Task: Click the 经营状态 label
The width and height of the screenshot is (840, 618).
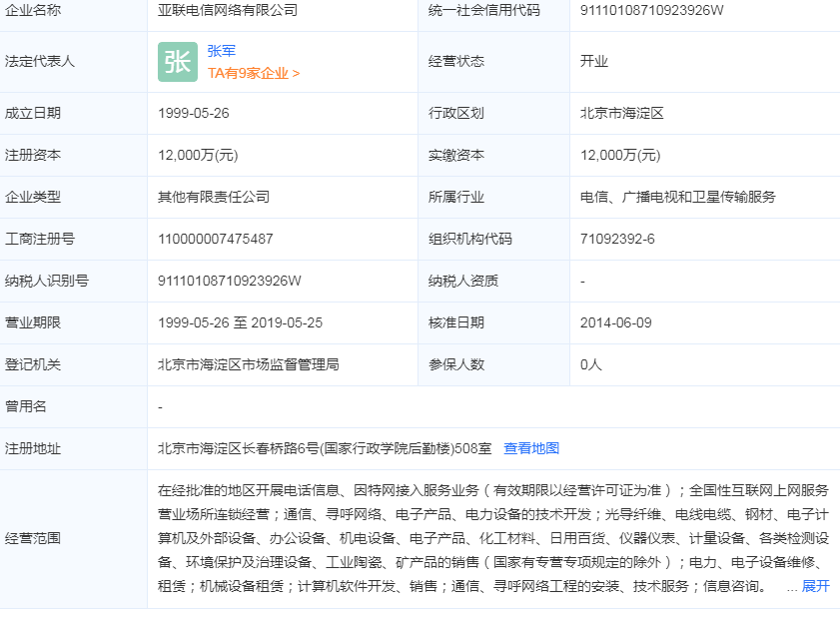Action: coord(455,61)
